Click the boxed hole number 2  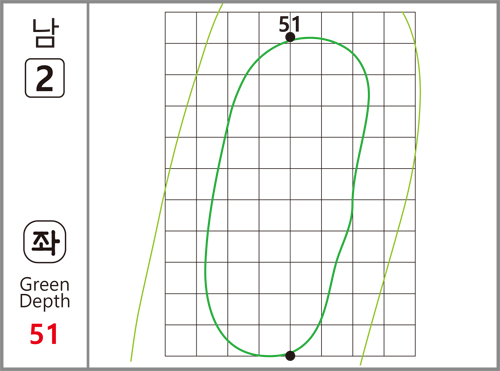click(45, 78)
